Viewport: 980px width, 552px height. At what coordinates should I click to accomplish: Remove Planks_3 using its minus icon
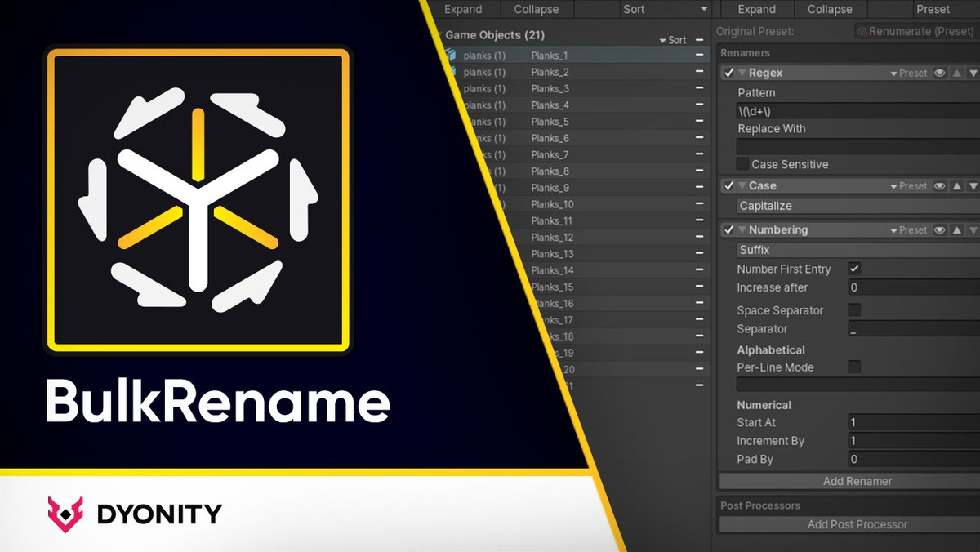(698, 88)
